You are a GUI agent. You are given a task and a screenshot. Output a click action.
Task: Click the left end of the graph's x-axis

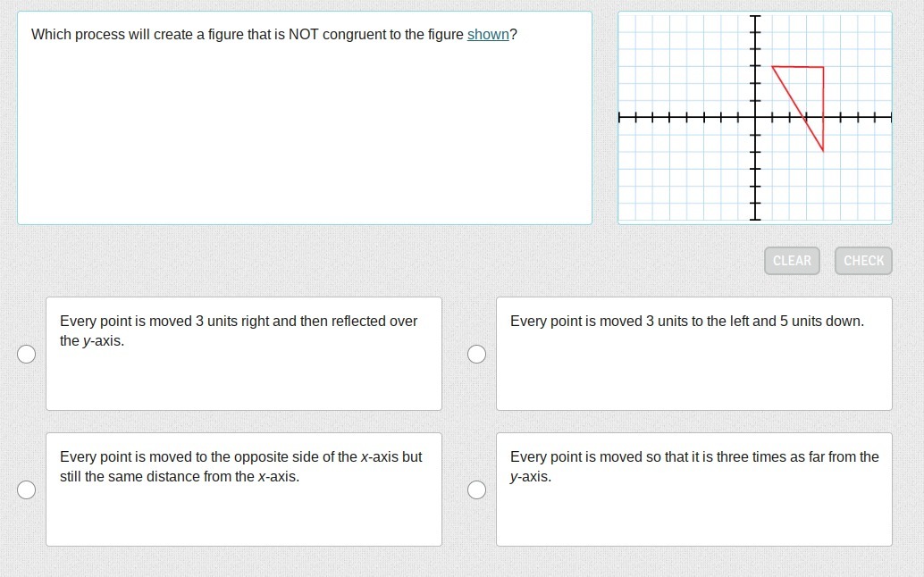(620, 117)
